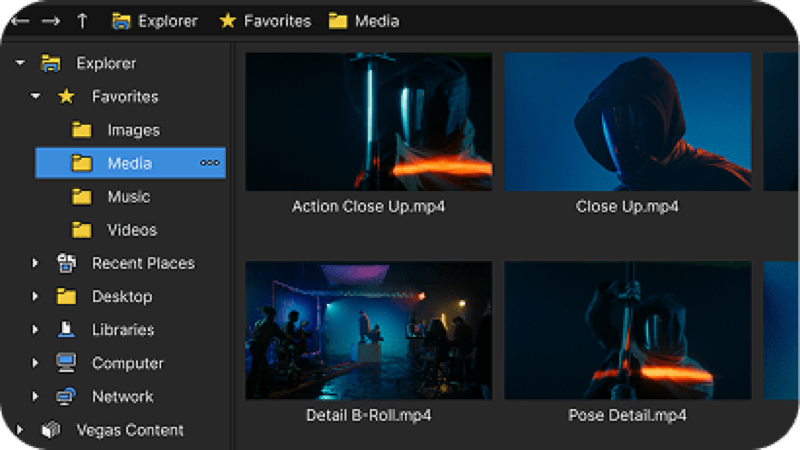Image resolution: width=800 pixels, height=450 pixels.
Task: Open the Explorer breadcrumb label
Action: pos(168,21)
